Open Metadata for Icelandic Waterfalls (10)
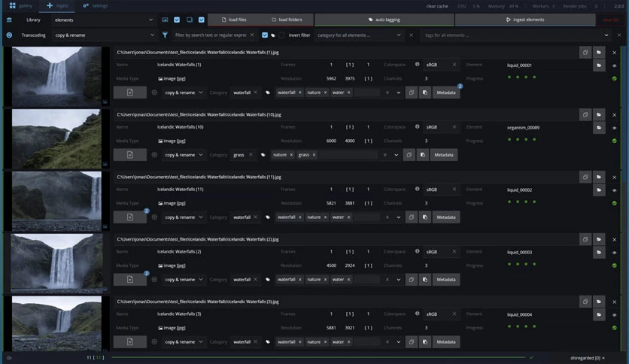629x364 pixels. [x=444, y=155]
